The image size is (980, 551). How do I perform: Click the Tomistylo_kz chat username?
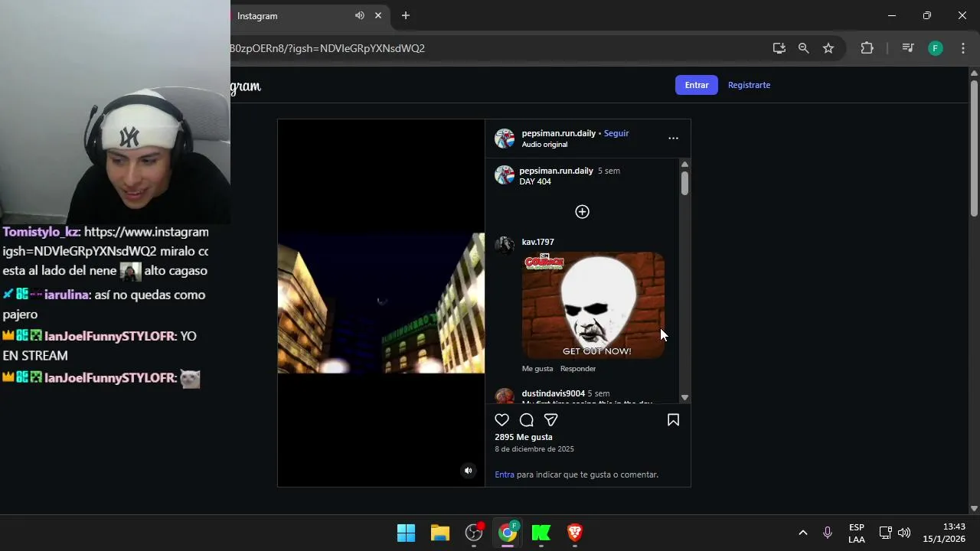tap(41, 232)
